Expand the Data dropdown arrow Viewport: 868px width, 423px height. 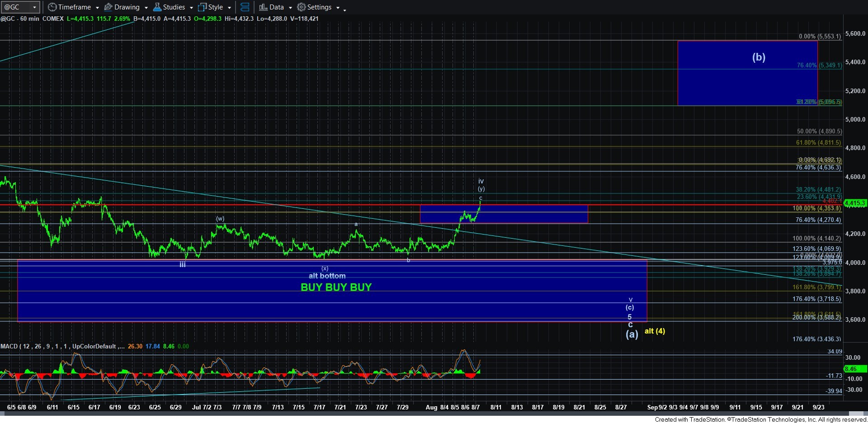coord(290,8)
